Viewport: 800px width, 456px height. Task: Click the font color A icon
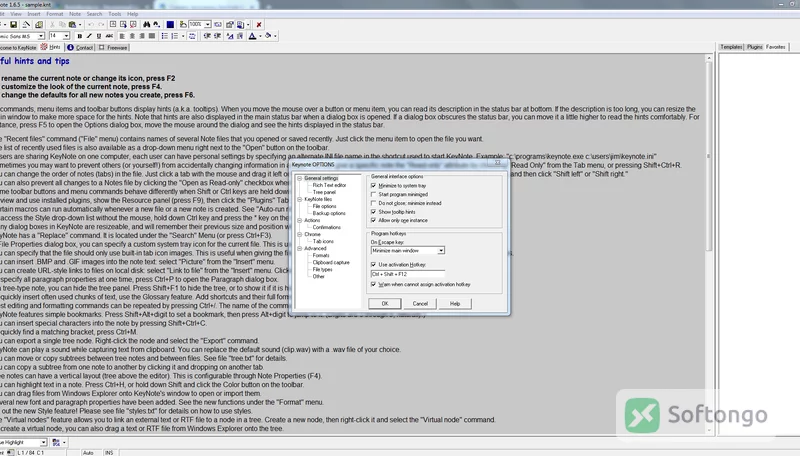252,36
